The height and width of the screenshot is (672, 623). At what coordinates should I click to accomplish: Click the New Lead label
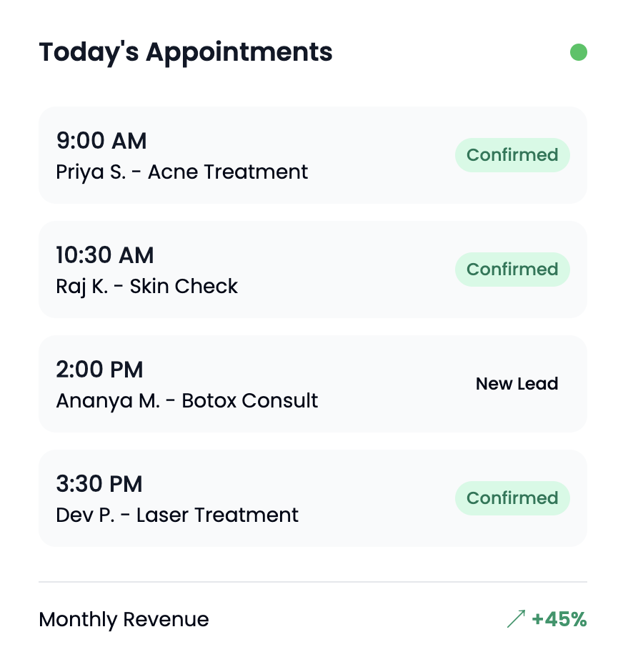(517, 384)
